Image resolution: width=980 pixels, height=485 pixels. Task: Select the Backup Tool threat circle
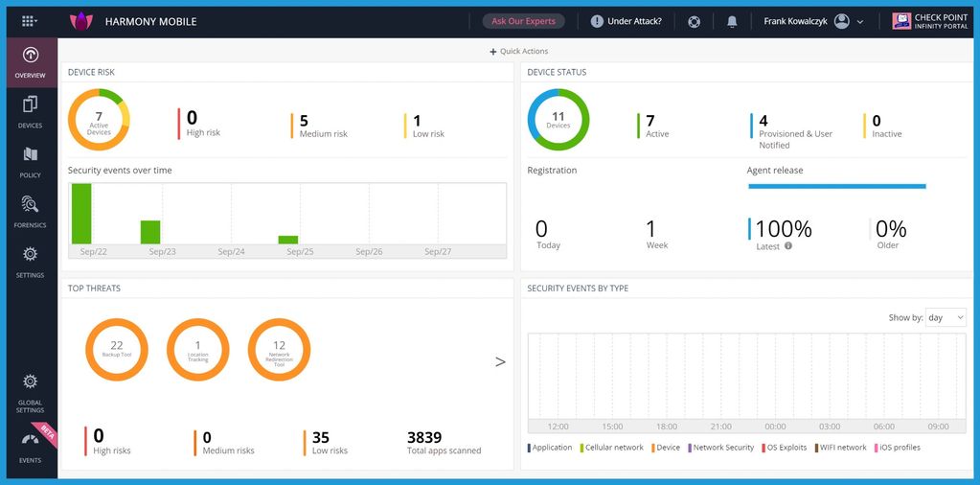point(117,350)
